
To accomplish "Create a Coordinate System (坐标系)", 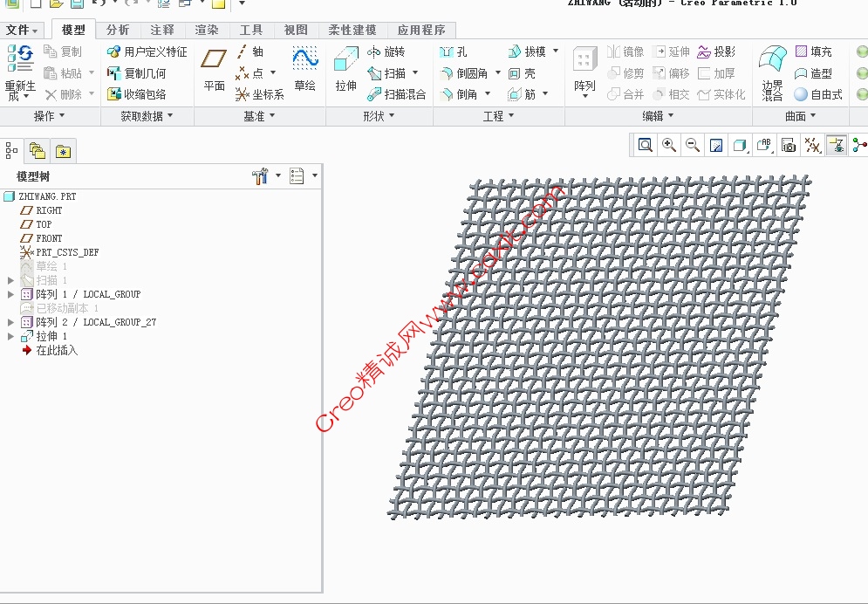I will [260, 94].
